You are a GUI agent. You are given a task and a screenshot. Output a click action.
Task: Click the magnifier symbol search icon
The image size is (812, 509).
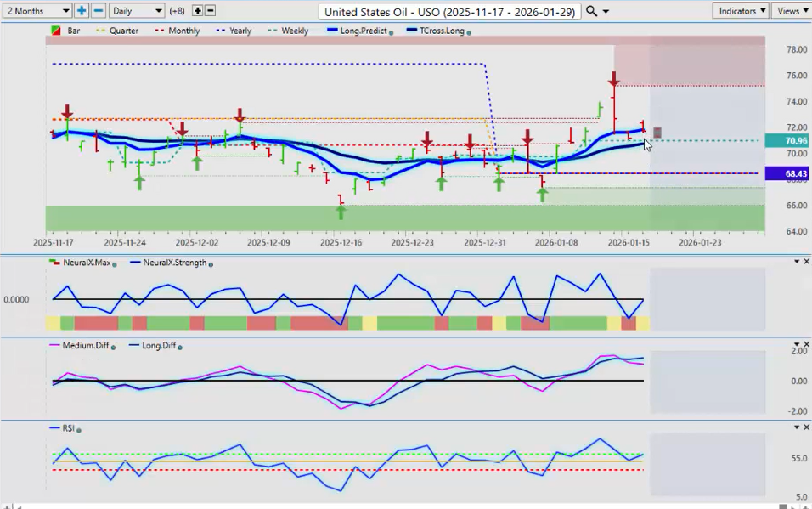[x=592, y=11]
